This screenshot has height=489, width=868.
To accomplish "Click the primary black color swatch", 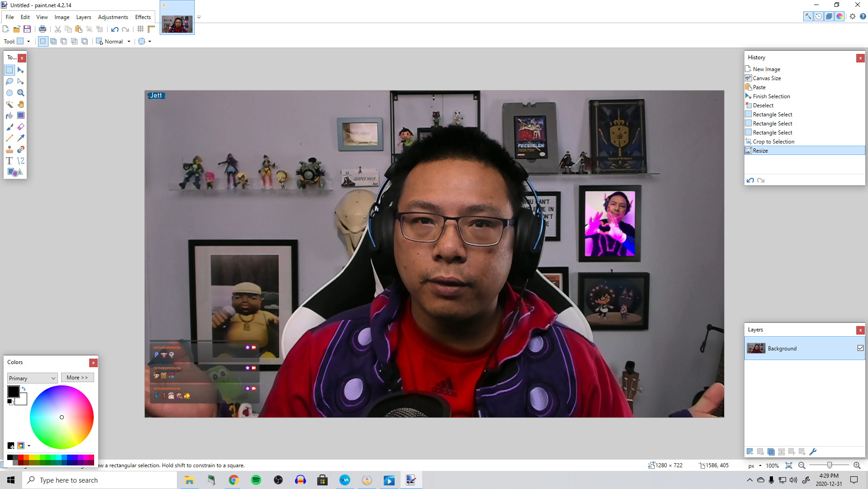I will [13, 392].
